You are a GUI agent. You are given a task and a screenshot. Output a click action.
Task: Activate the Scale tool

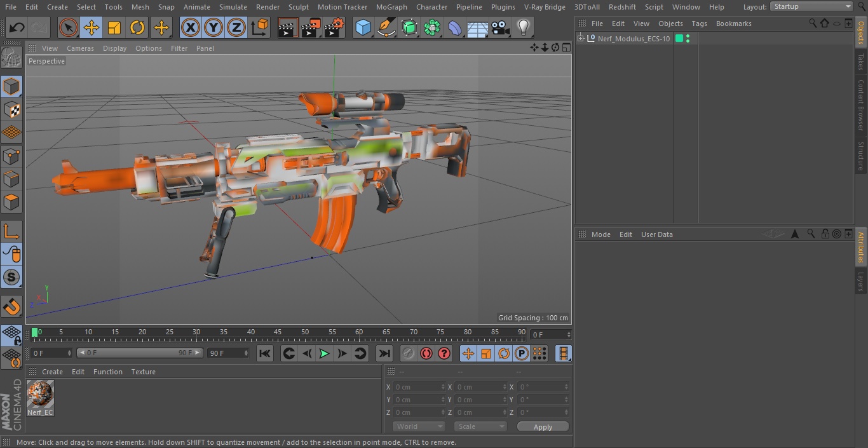point(114,27)
